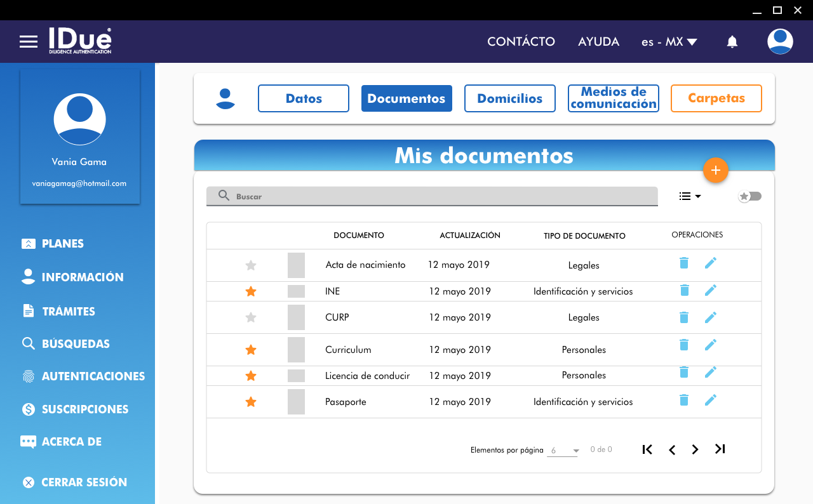
Task: Open the hamburger menu icon
Action: [29, 42]
